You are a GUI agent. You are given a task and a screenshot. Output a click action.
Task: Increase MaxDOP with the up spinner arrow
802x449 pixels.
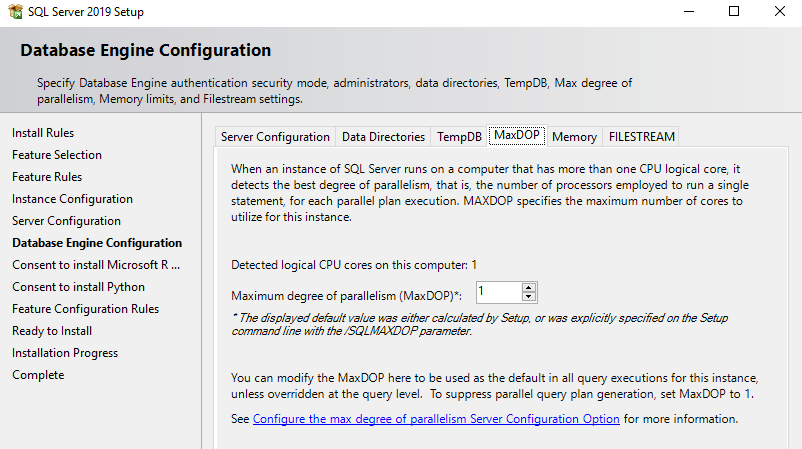point(530,287)
